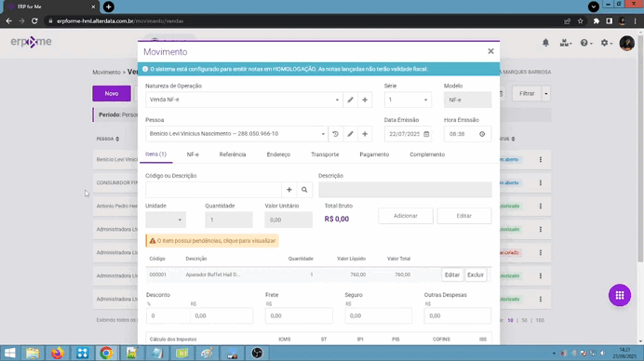The width and height of the screenshot is (644, 361).
Task: Launch Firefox from the taskbar
Action: [x=58, y=353]
